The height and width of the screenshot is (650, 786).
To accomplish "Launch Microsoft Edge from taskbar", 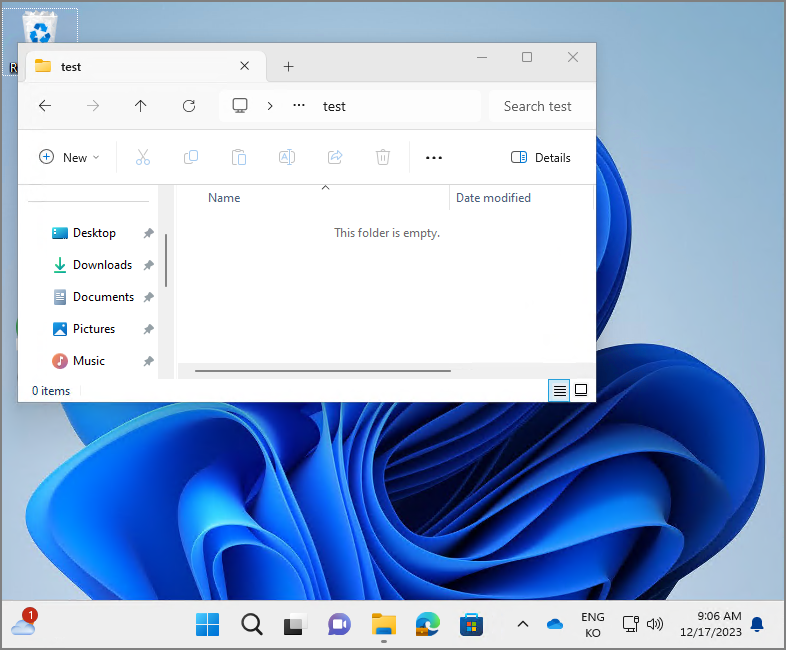I will click(428, 624).
